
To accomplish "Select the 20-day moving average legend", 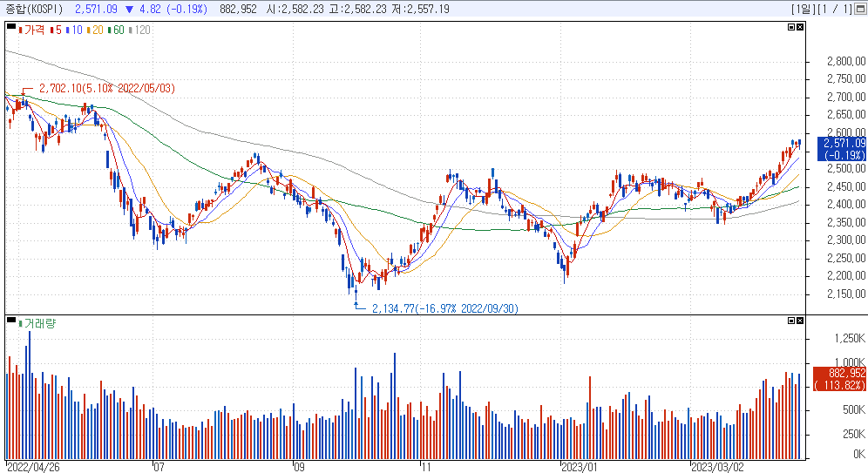I will (x=95, y=30).
